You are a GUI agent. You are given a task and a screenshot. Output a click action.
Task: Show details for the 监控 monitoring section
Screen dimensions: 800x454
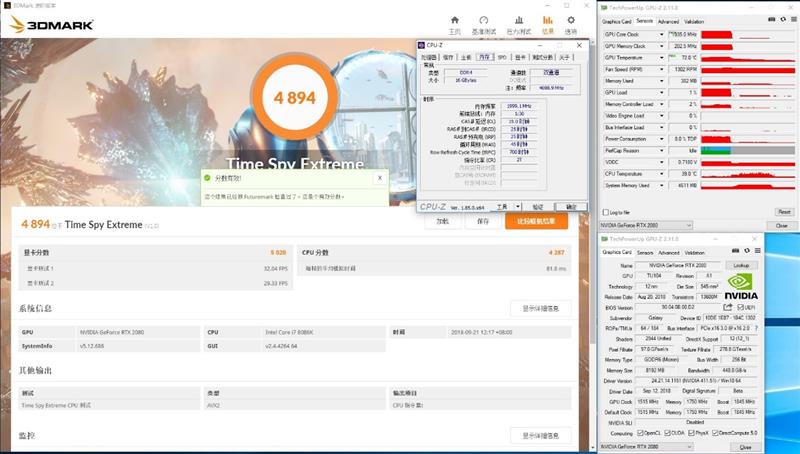[x=540, y=436]
